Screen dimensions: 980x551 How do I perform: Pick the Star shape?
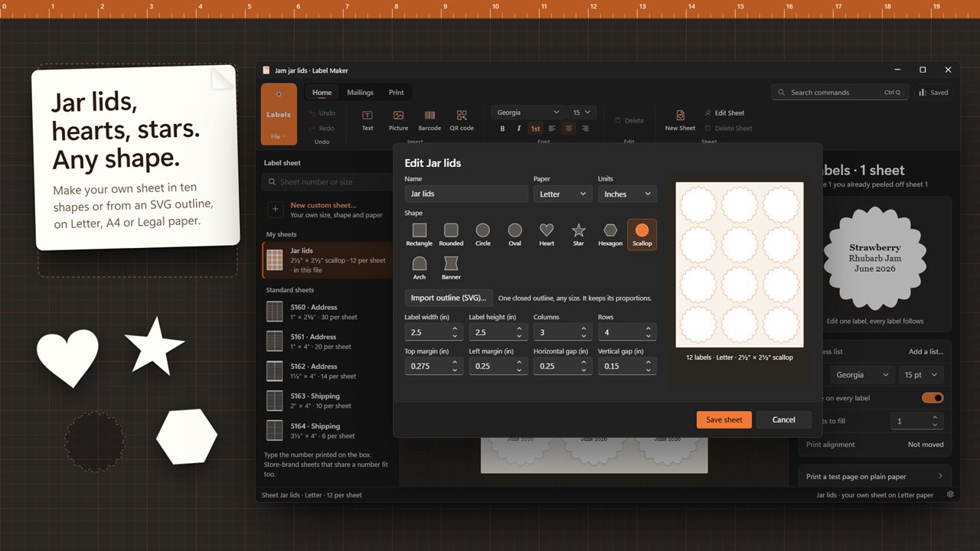pos(578,234)
